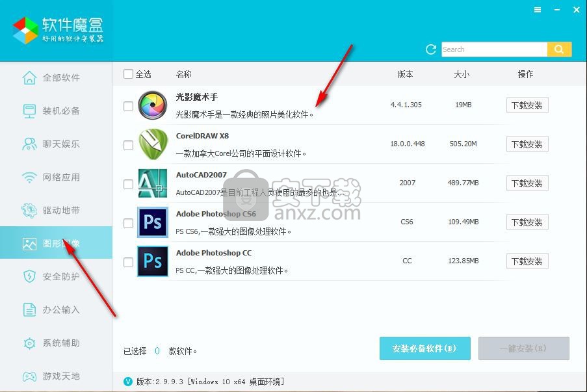This screenshot has width=587, height=392.
Task: Select the 网络应用 category
Action: (56, 177)
